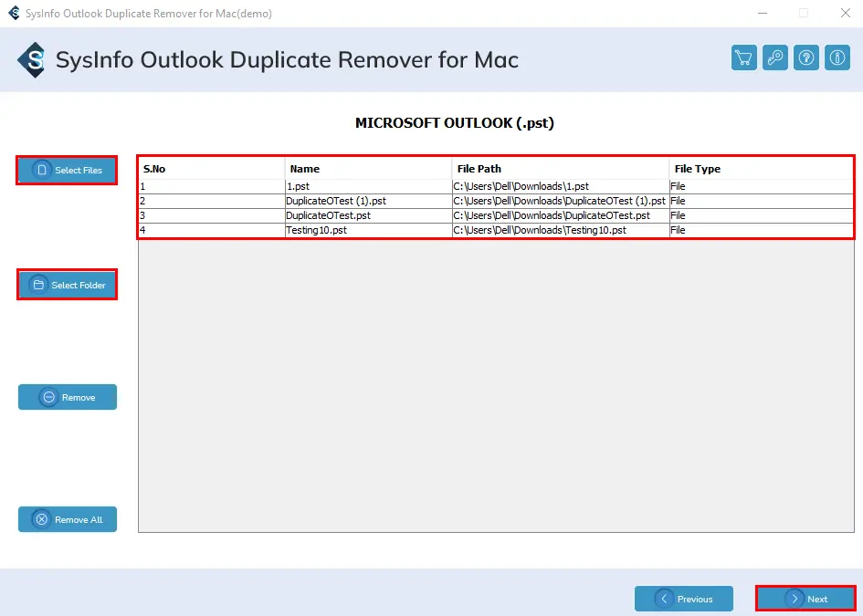Screen dimensions: 863x616
Task: Click File type cell of Testing10.pst row
Action: tap(762, 230)
